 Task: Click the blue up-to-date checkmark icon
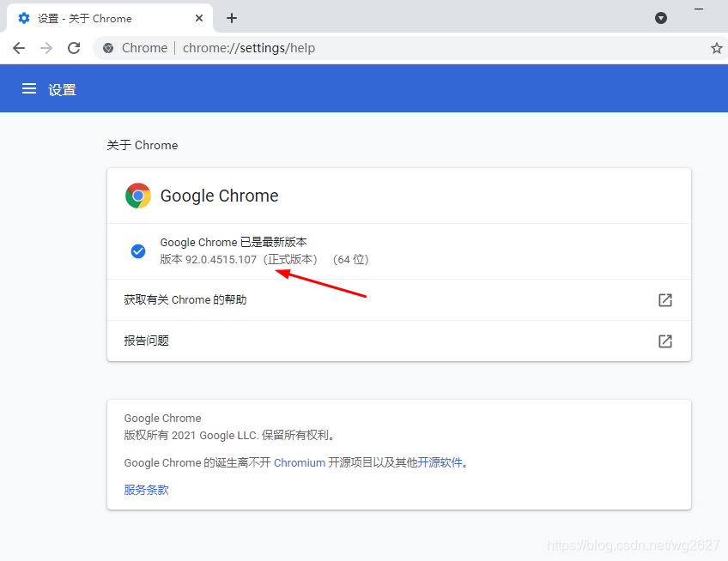[x=138, y=251]
